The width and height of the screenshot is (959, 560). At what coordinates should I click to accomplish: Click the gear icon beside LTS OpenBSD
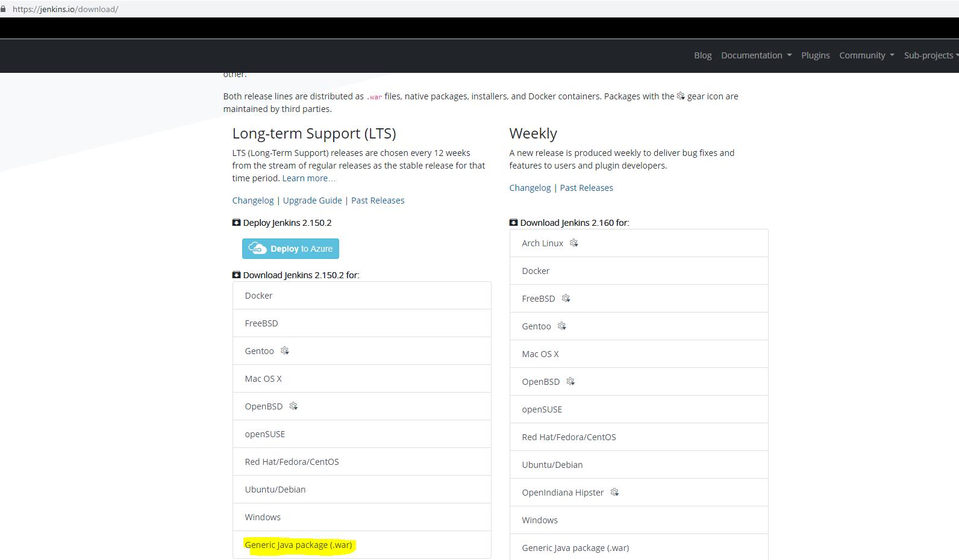293,406
